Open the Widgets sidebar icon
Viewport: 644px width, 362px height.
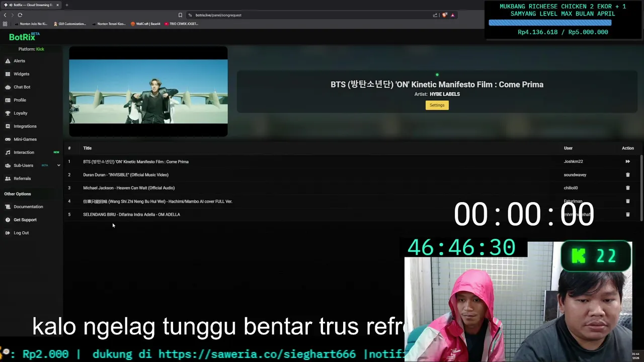[8, 74]
